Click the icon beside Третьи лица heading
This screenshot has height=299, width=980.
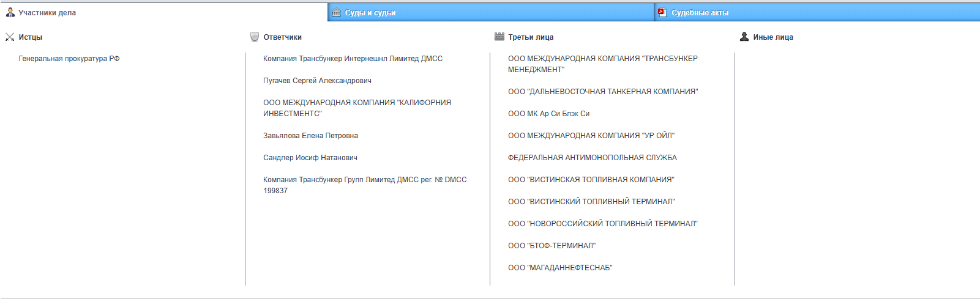pyautogui.click(x=499, y=37)
